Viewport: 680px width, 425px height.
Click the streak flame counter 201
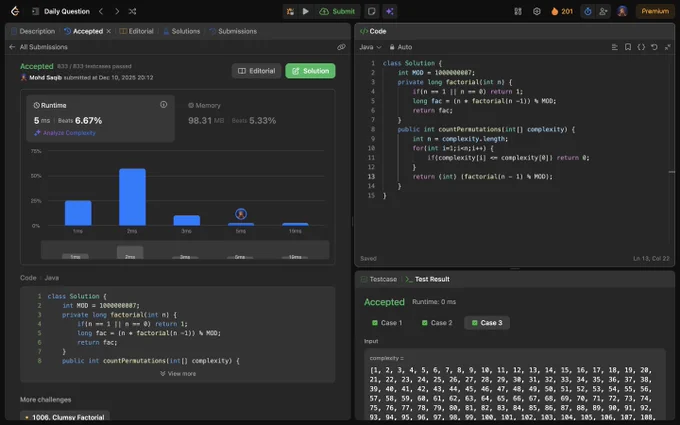click(562, 11)
